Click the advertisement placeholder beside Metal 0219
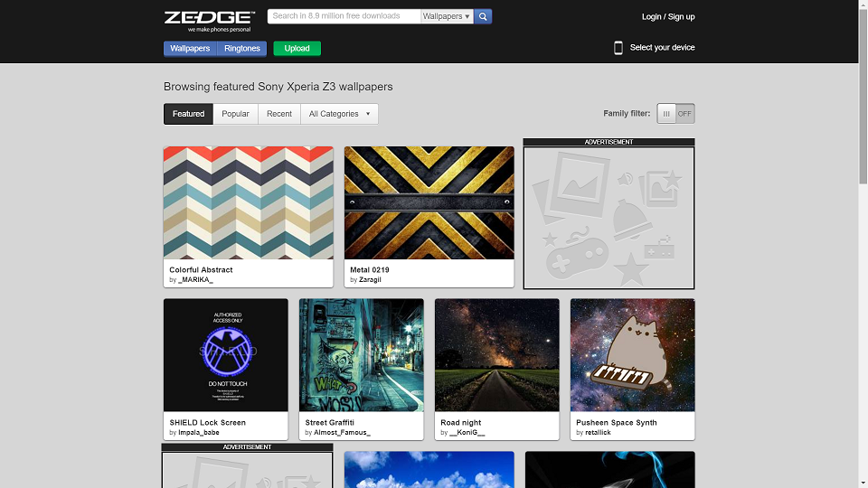Viewport: 868px width, 488px height. [609, 218]
